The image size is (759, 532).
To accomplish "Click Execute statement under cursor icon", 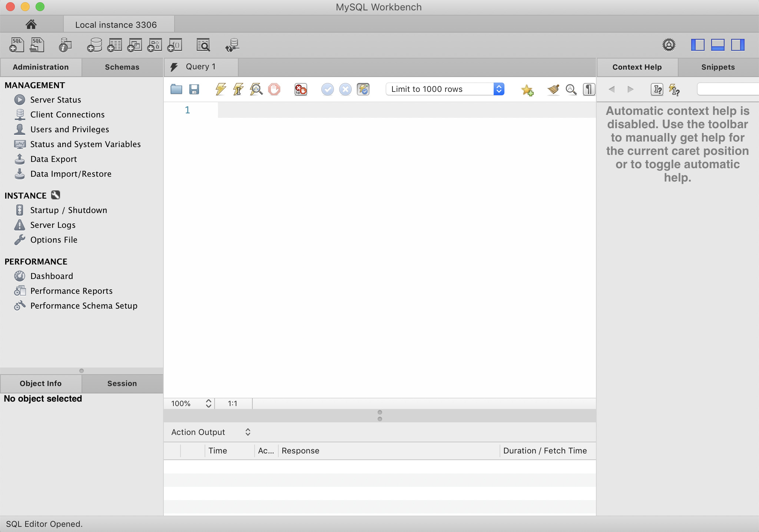I will pos(238,89).
